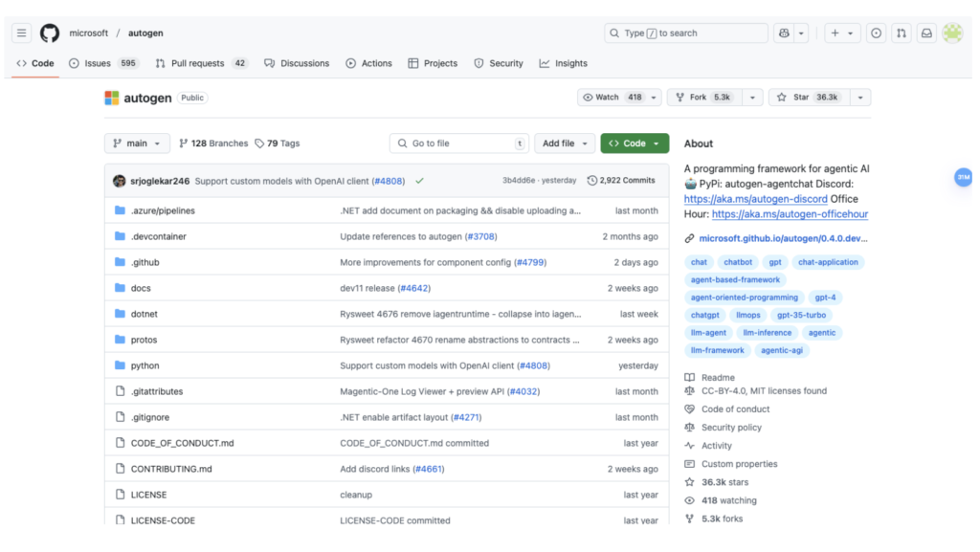Open microsoft.github.io/autogen website link
Screen dimensions: 980x552
[783, 238]
